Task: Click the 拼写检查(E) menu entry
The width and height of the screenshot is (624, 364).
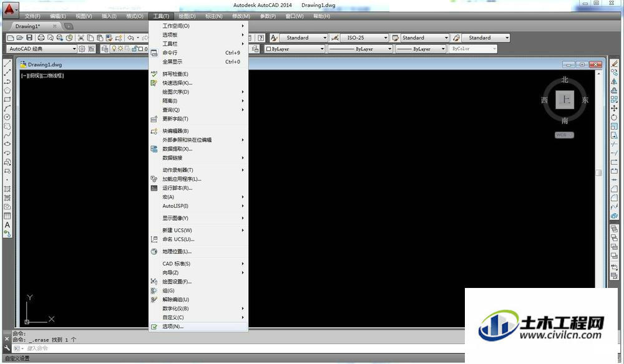Action: (x=198, y=74)
